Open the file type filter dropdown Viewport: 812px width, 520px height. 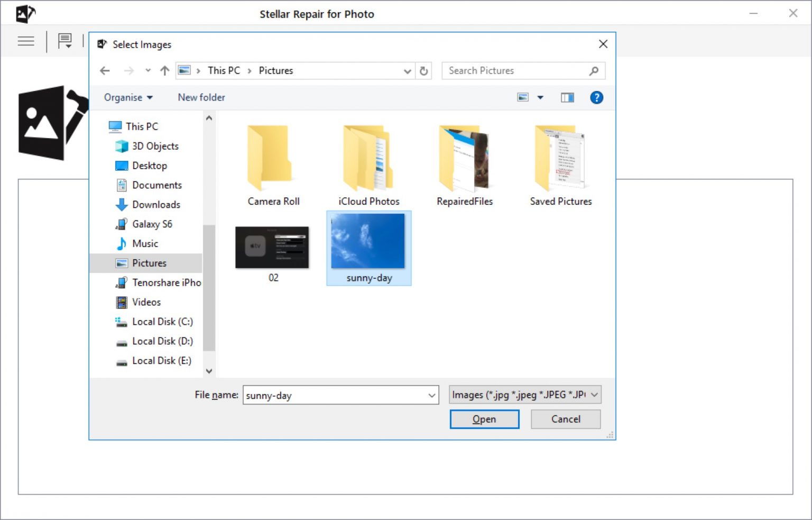pos(525,395)
